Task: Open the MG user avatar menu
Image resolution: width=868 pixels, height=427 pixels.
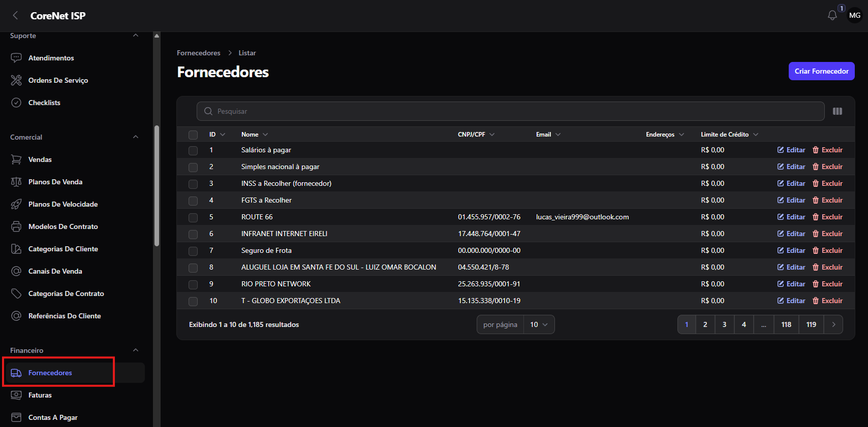Action: click(855, 15)
